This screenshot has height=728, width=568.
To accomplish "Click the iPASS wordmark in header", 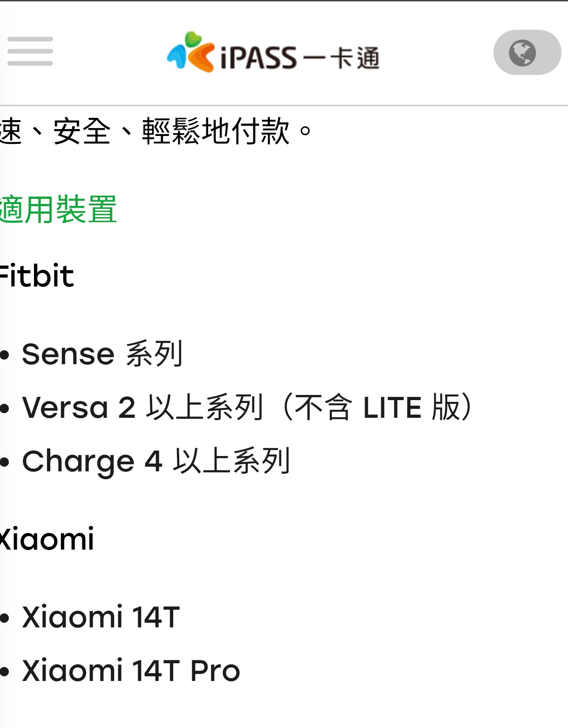I will point(258,58).
